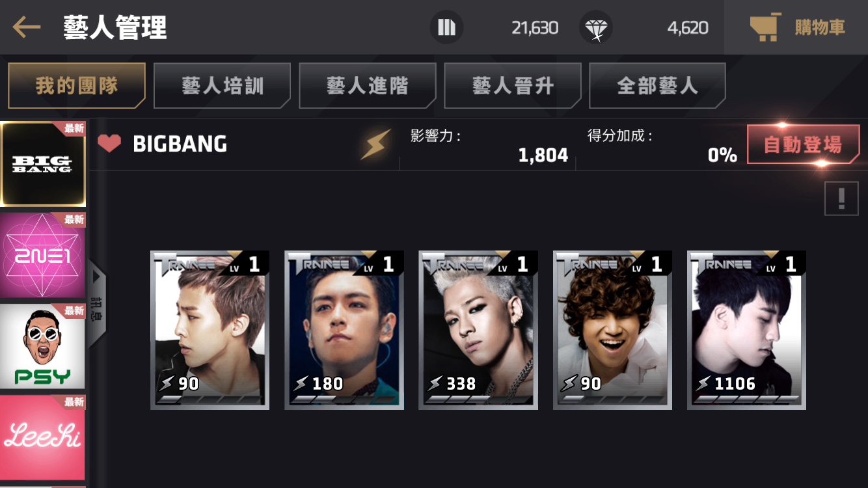Click the 自動登場 button
This screenshot has height=488, width=868.
click(803, 144)
